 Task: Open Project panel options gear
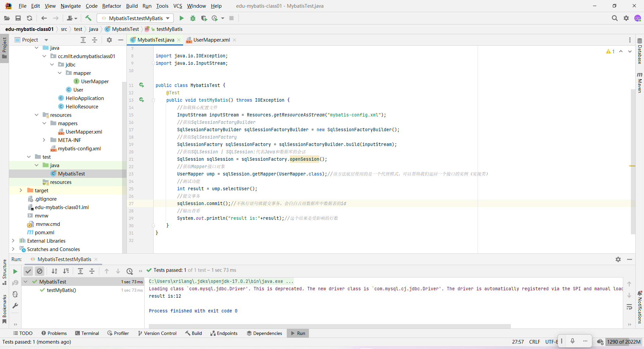tap(109, 40)
